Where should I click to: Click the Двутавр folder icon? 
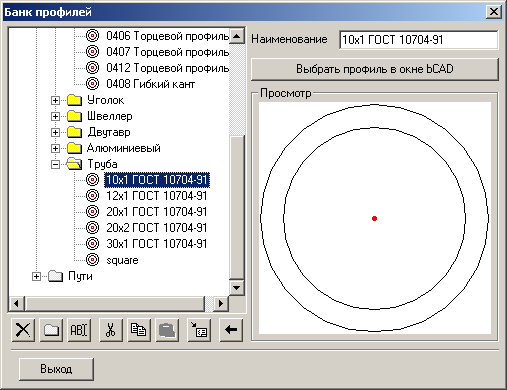click(74, 132)
